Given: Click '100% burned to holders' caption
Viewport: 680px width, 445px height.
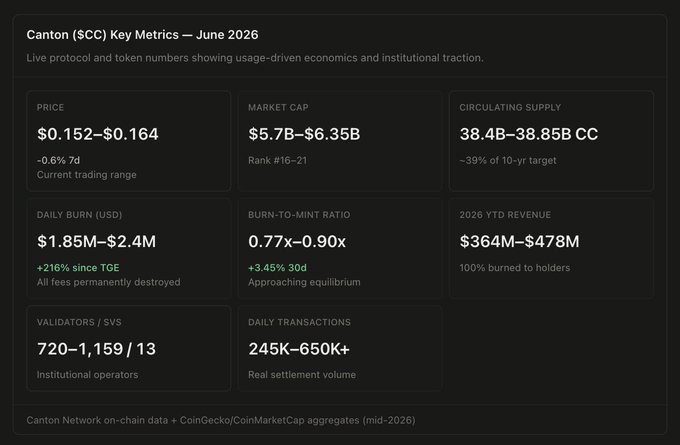Looking at the screenshot, I should 515,268.
